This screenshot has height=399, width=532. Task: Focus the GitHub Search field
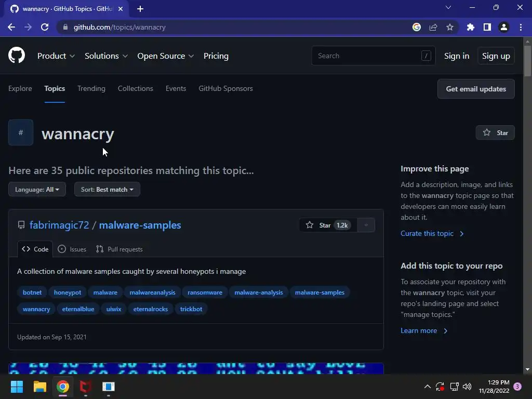tap(373, 56)
